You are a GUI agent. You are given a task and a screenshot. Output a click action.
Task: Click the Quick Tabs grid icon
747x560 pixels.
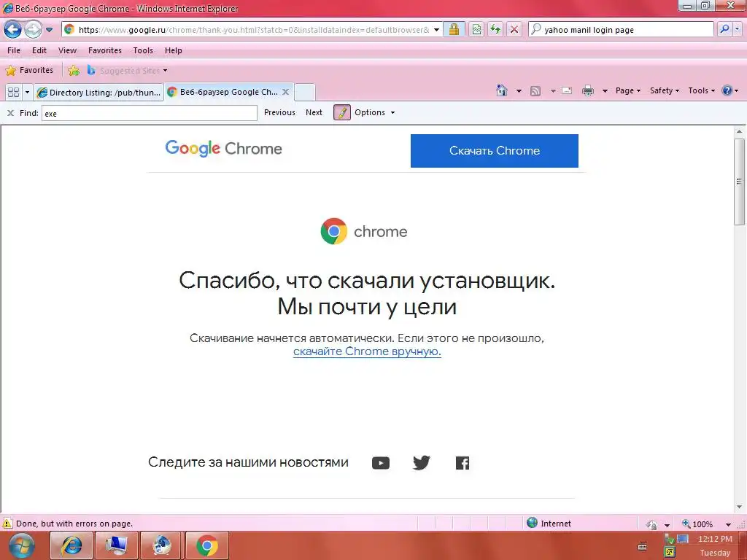click(13, 92)
